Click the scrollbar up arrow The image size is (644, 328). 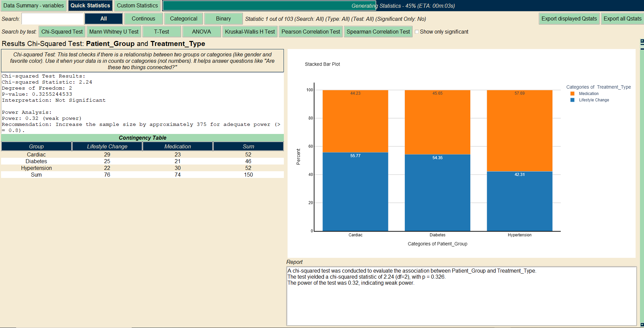pyautogui.click(x=642, y=41)
